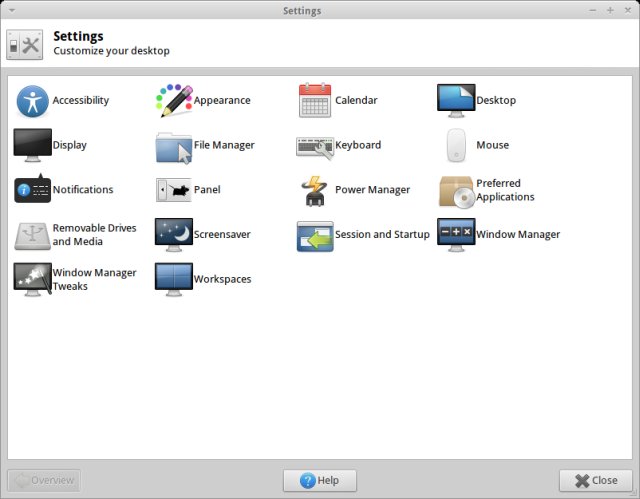
Task: Click the Appearance label
Action: (x=222, y=100)
